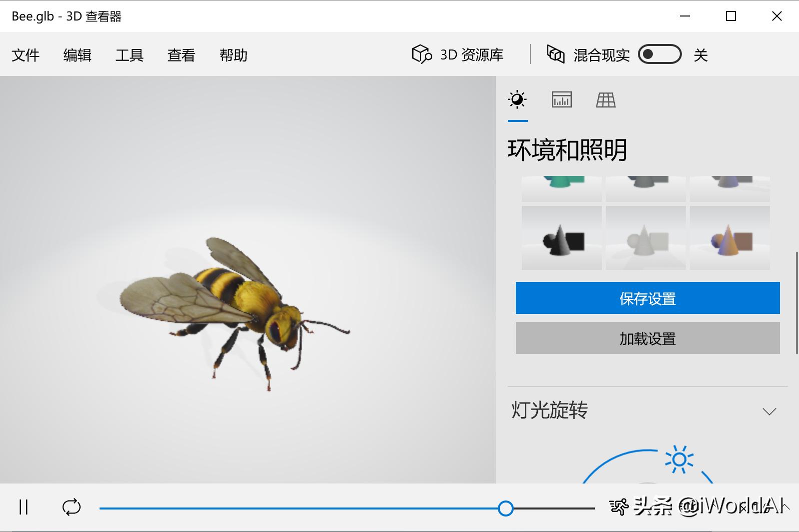The width and height of the screenshot is (799, 532).
Task: Click the sun handle on the light rotation dial
Action: (679, 459)
